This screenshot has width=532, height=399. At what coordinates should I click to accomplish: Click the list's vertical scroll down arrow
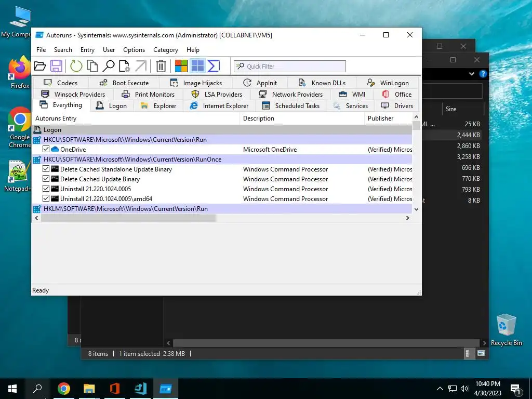coord(416,209)
